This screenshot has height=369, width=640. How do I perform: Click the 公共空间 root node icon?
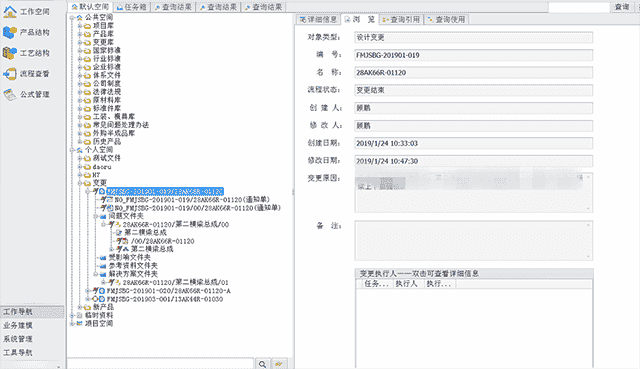point(80,18)
